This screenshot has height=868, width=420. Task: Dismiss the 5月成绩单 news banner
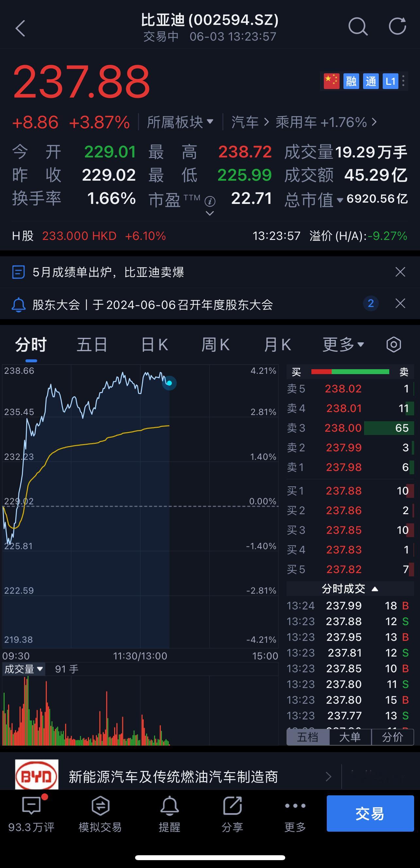tap(400, 272)
